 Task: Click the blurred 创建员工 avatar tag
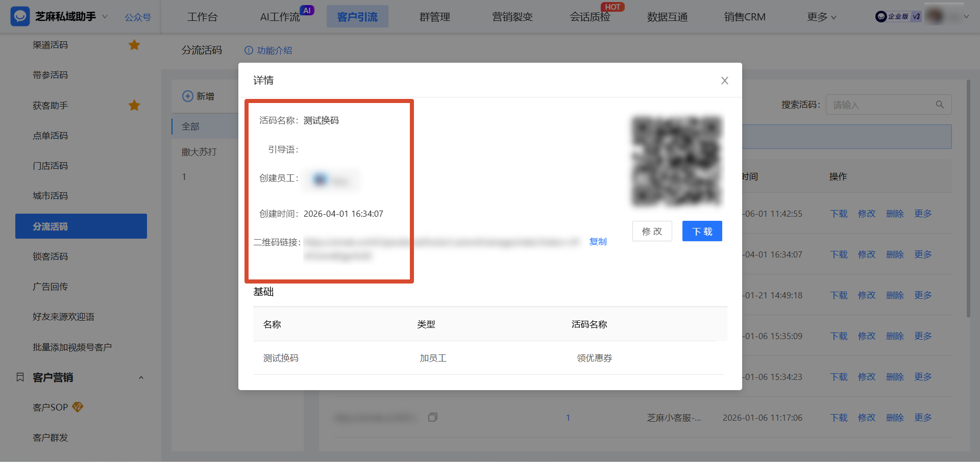click(x=332, y=179)
